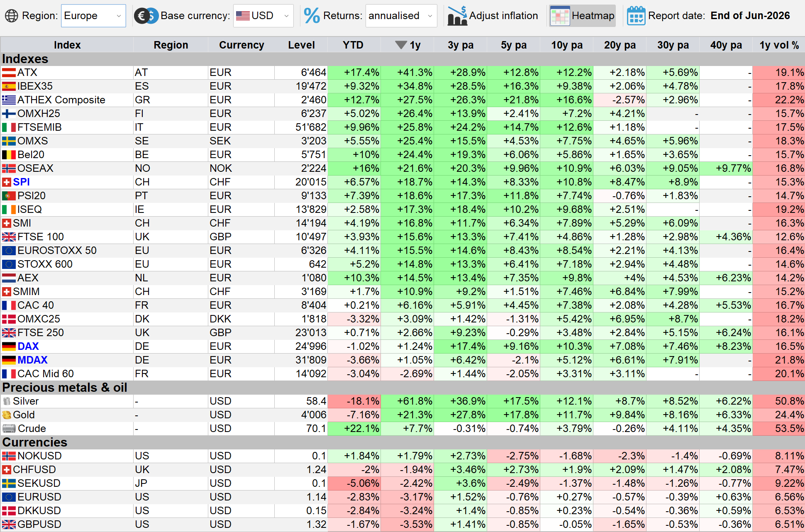Sort by the 1y vol % column header
The height and width of the screenshot is (532, 805).
click(779, 45)
